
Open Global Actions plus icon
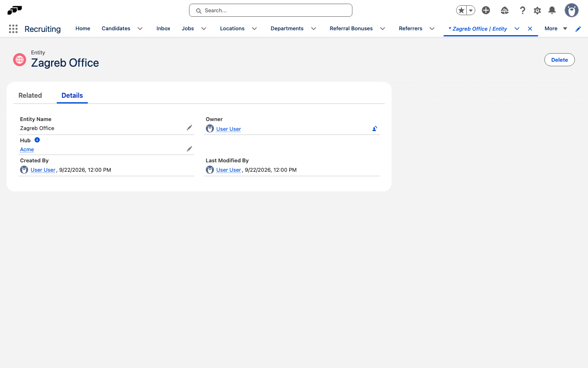point(486,10)
